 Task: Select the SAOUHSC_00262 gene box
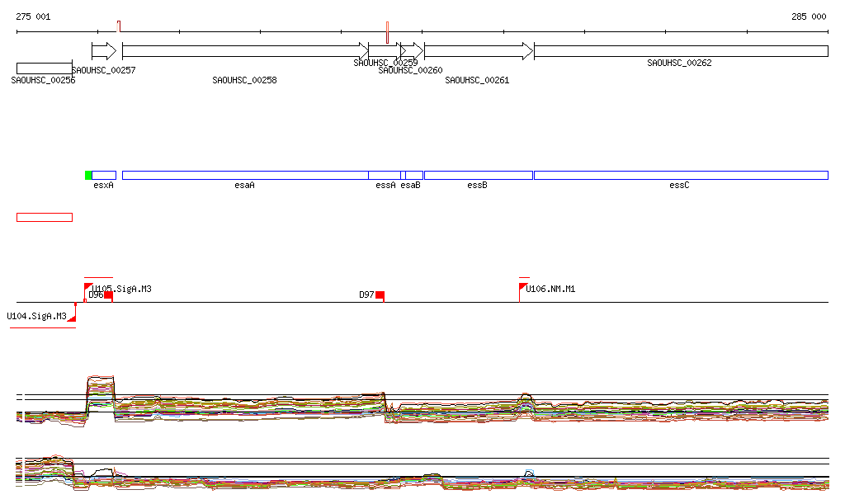(x=680, y=51)
